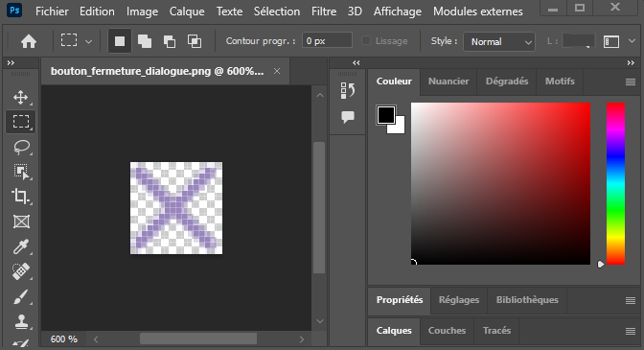The image size is (644, 350).
Task: Select the Frame tool
Action: tap(20, 222)
